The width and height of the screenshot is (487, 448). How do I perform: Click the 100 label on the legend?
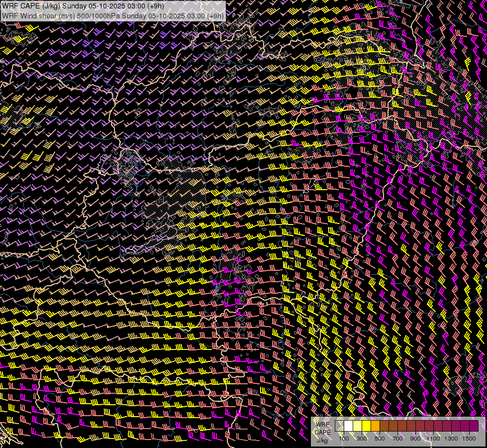click(344, 439)
